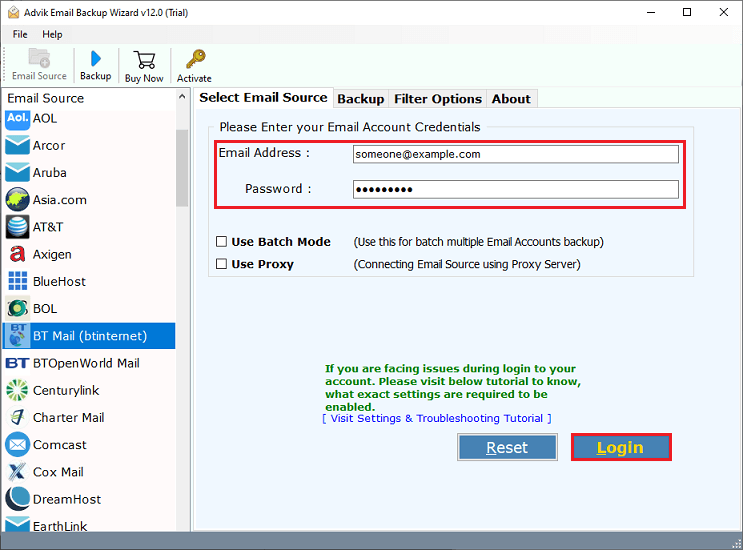Click the app icon in title bar
This screenshot has height=550, width=743.
(x=13, y=12)
